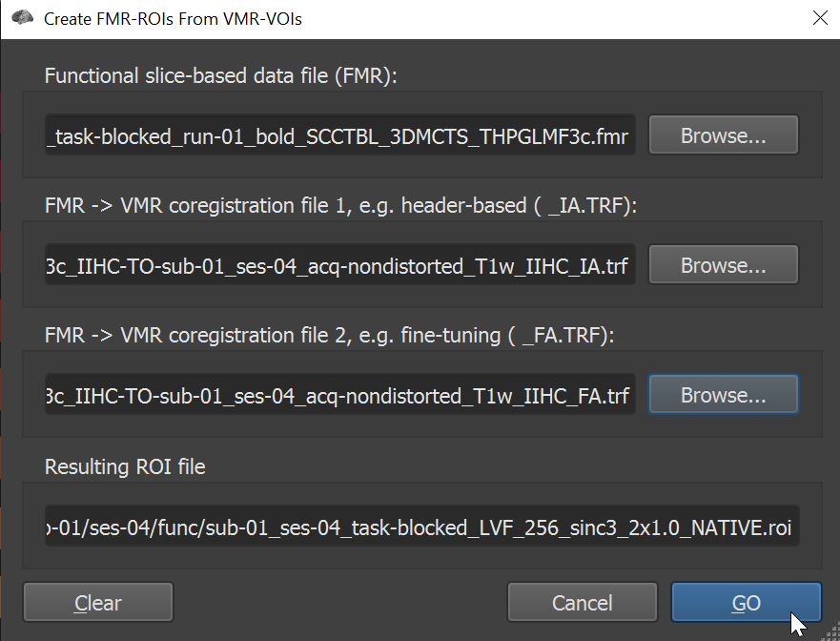Click the dialog title 'Create FMR-ROIs From VMR-VOIs'
The width and height of the screenshot is (840, 641).
pos(173,19)
